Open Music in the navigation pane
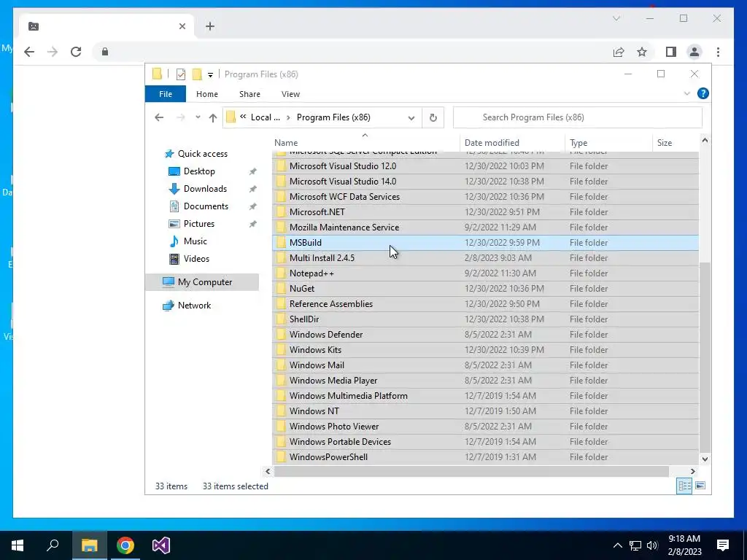747x560 pixels. coord(196,241)
